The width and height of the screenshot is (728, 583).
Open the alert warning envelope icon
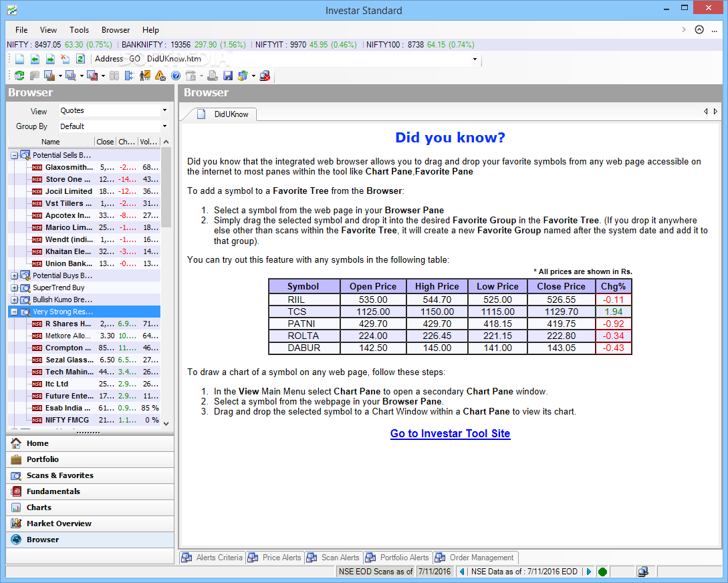click(160, 76)
